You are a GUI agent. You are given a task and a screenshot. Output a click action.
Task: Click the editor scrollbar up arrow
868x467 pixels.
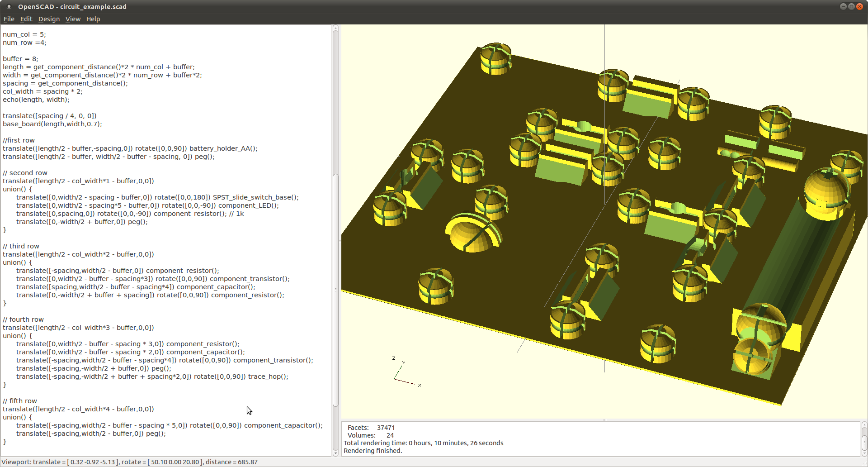pos(335,28)
